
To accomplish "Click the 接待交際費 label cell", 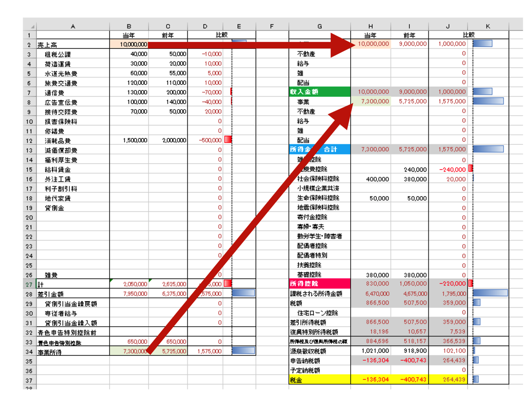I will pyautogui.click(x=73, y=112).
